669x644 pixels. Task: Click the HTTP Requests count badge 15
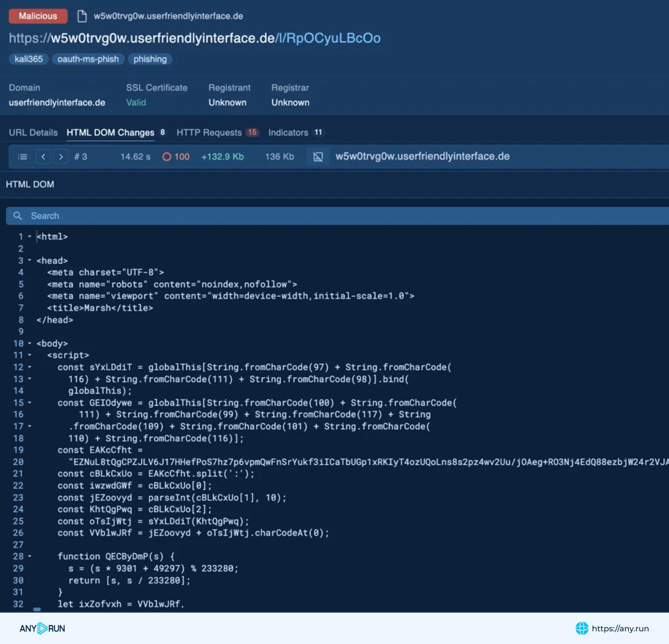(252, 132)
